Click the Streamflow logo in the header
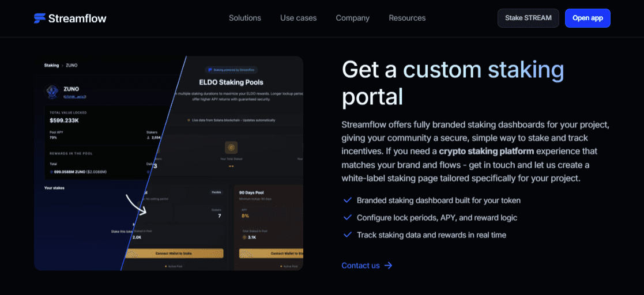Viewport: 644px width, 295px height. point(70,18)
